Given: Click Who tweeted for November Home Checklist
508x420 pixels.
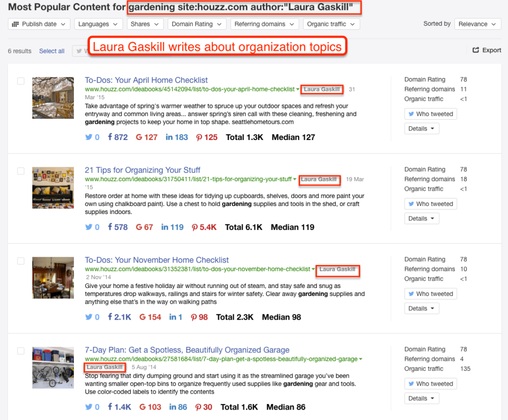Looking at the screenshot, I should point(431,293).
